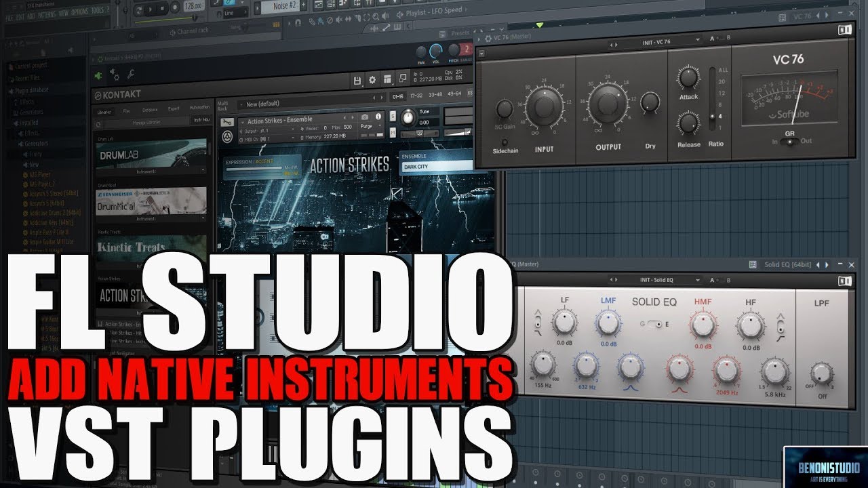868x488 pixels.
Task: Toggle LF bell/shelf switch in Solid EQ
Action: [x=538, y=323]
